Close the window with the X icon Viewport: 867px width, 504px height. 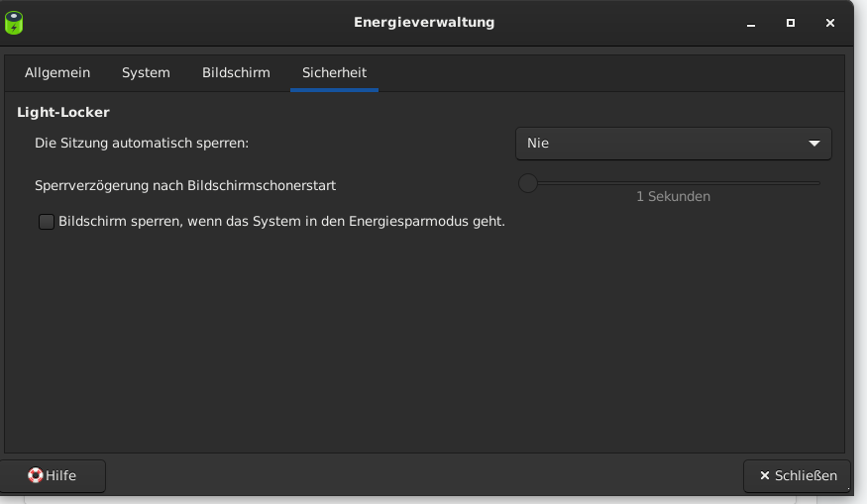pyautogui.click(x=830, y=23)
